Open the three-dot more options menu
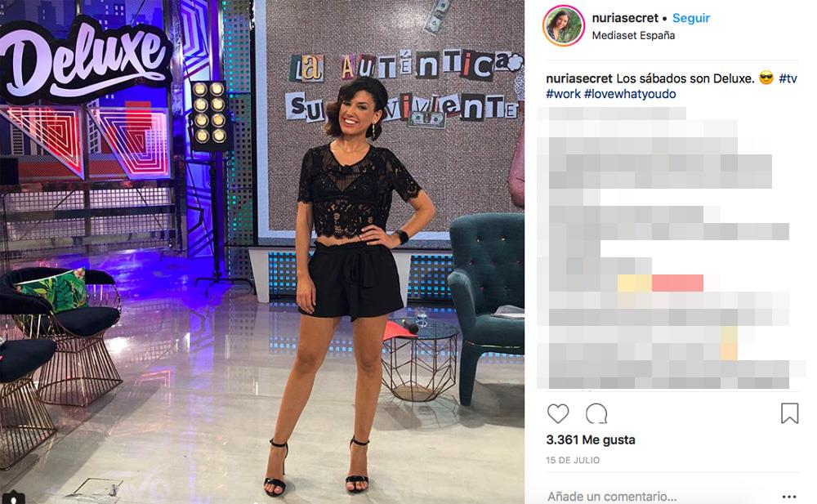Viewport: 817px width, 504px height. (x=789, y=496)
